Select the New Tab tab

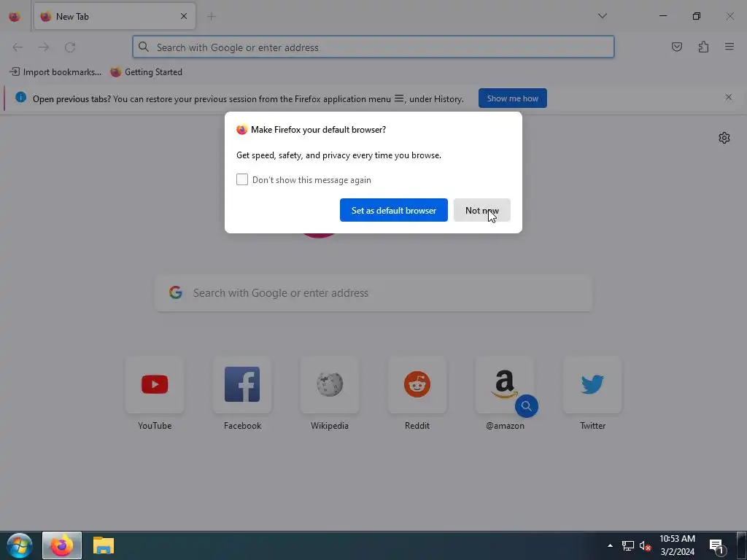115,16
